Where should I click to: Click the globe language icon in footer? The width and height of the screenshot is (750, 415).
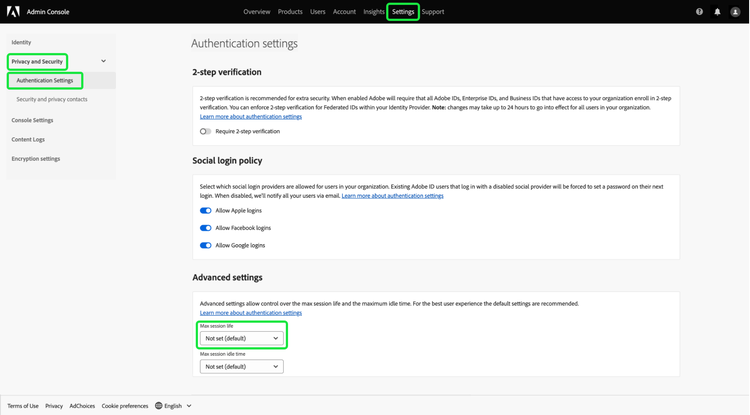coord(159,405)
